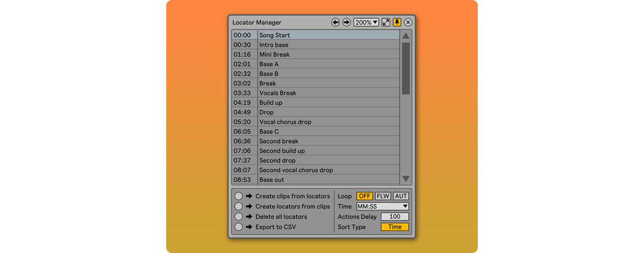
Task: Set loop mode to FLW
Action: click(383, 196)
